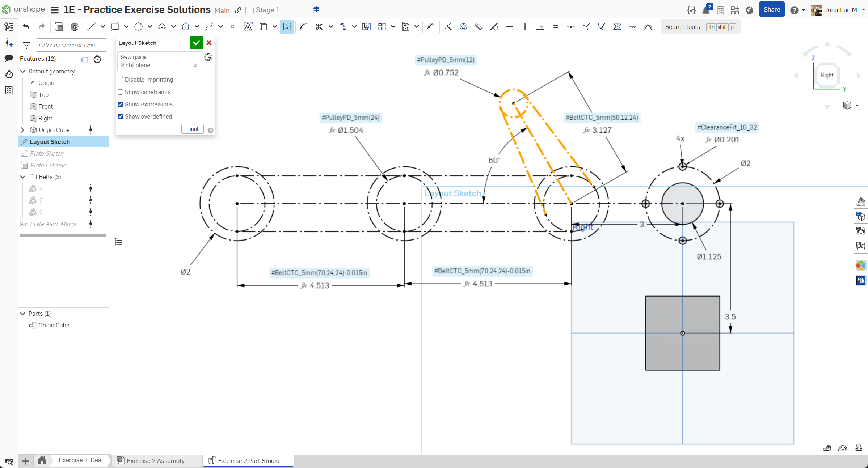Click the Undo arrow icon

point(26,26)
